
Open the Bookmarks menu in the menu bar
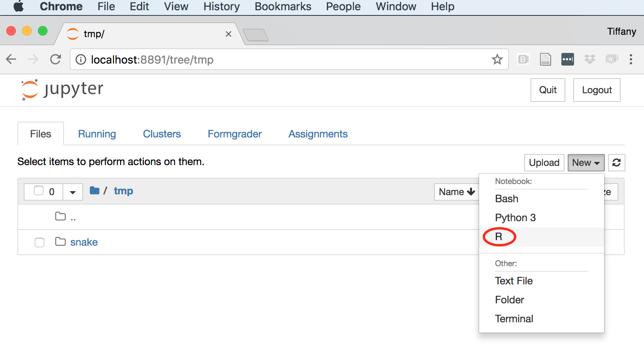tap(283, 7)
